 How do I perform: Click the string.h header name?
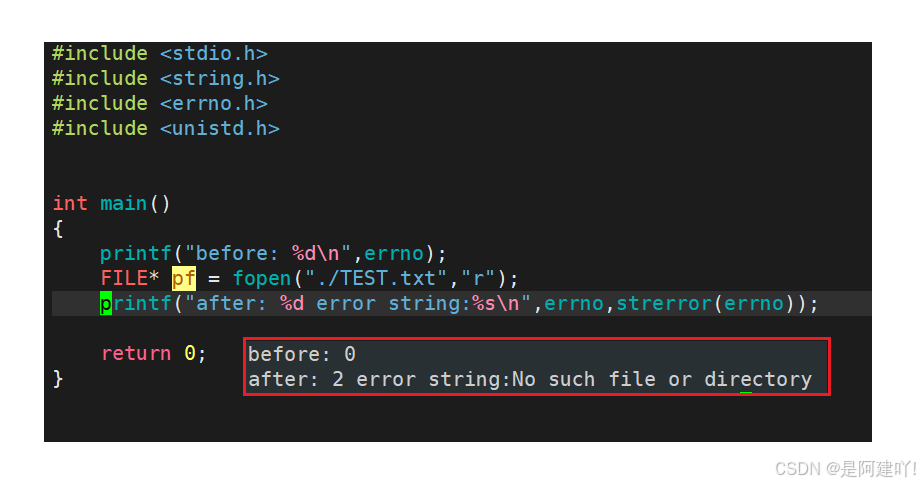tap(219, 79)
